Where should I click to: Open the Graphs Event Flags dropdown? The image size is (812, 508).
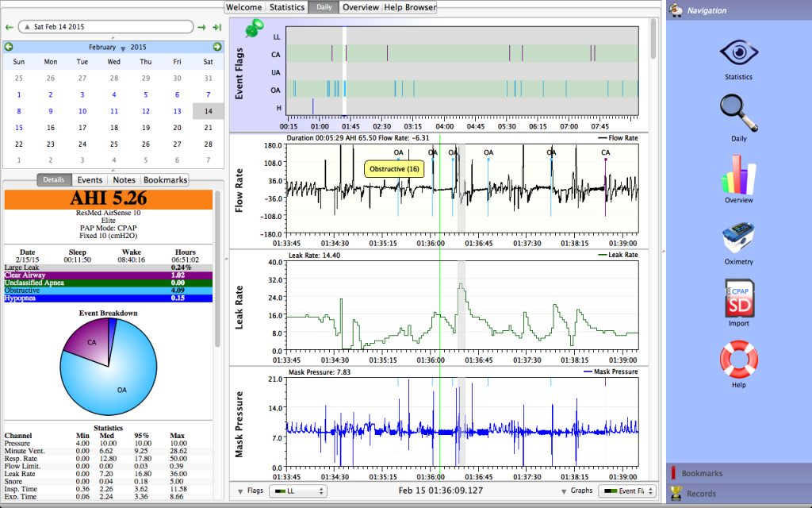[626, 491]
